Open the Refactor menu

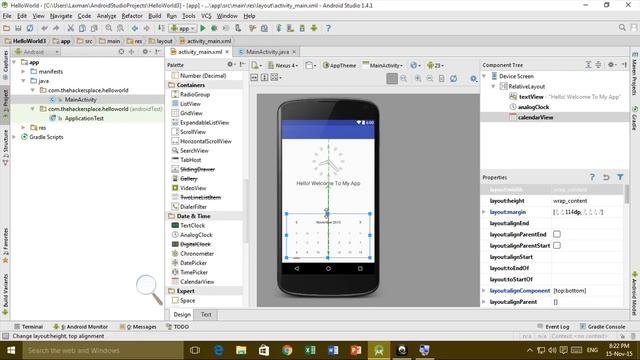click(x=132, y=16)
